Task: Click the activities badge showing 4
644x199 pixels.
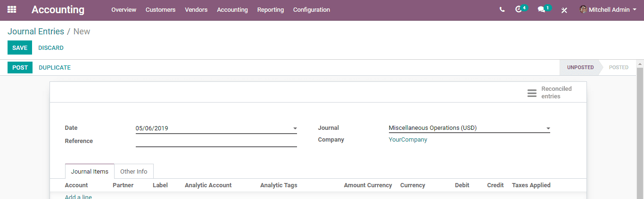Action: point(524,8)
